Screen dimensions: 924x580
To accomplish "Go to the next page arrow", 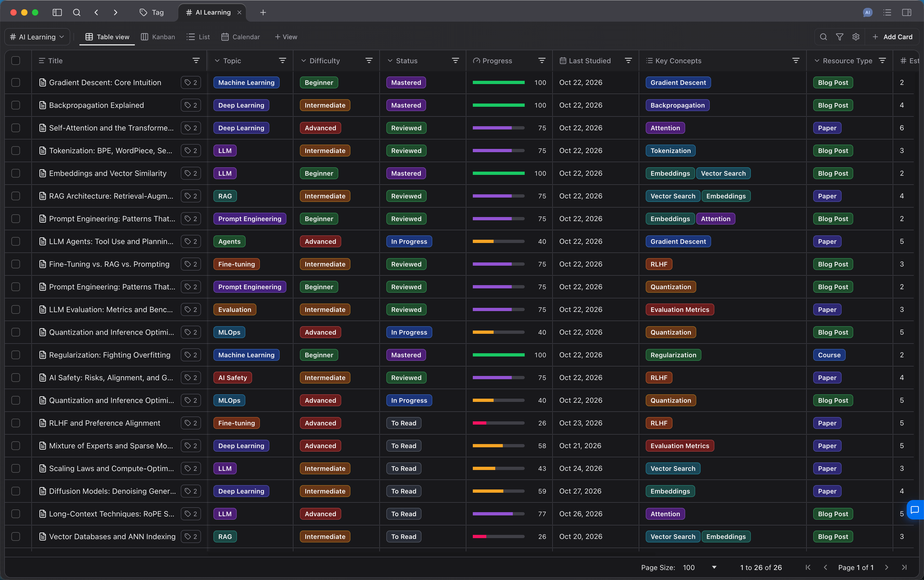I will (x=886, y=567).
